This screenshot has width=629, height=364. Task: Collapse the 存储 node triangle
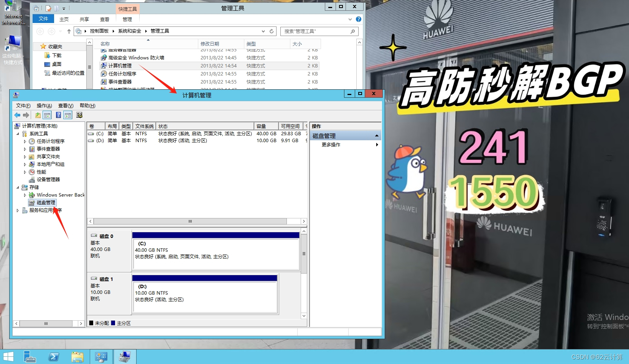pyautogui.click(x=18, y=187)
